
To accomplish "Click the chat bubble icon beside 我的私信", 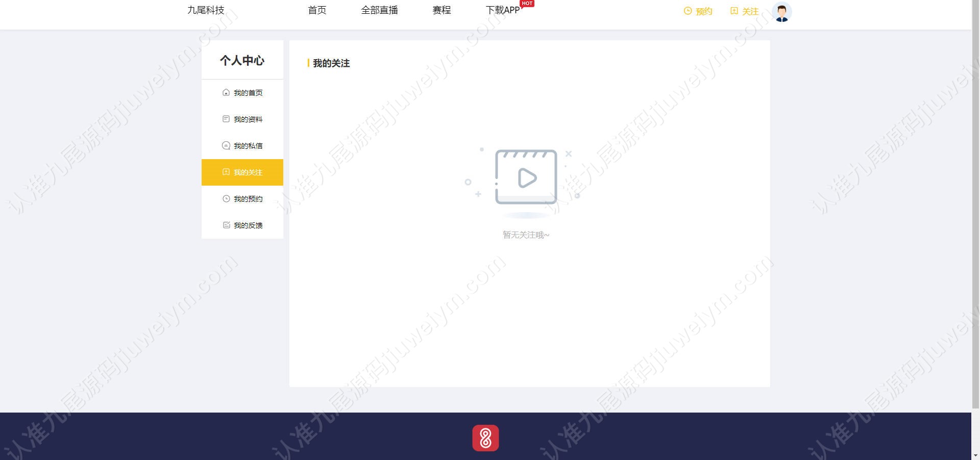I will point(226,145).
